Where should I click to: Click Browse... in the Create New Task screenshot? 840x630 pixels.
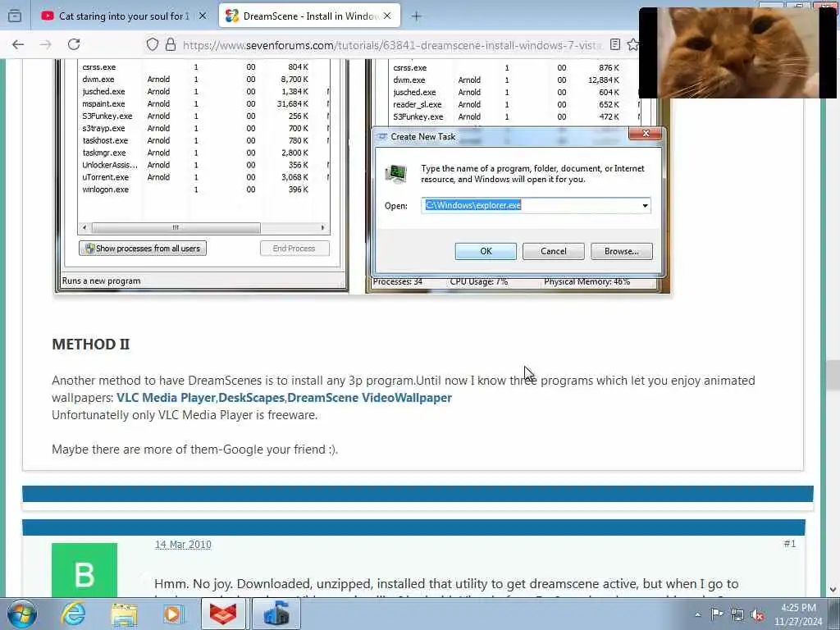(622, 251)
